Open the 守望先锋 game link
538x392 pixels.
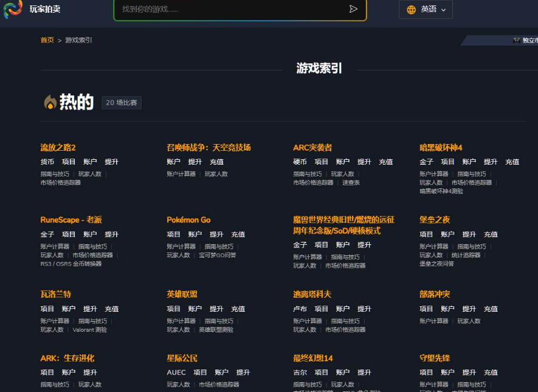point(435,359)
